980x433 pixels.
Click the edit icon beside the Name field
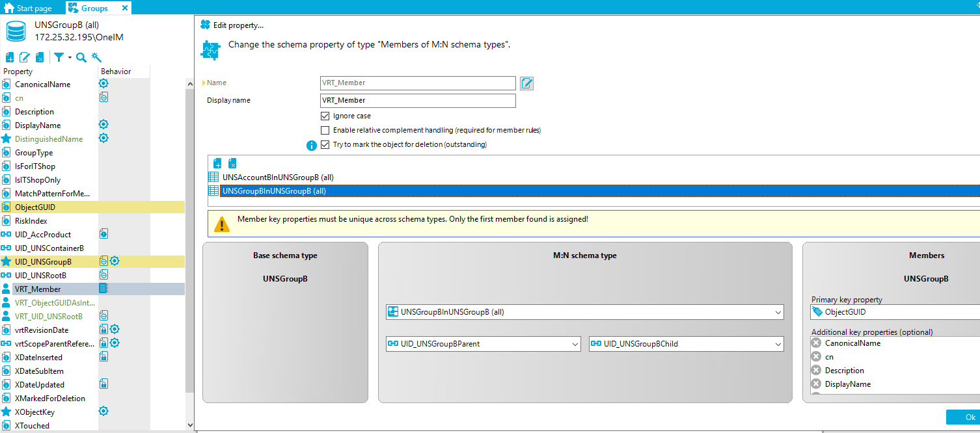pos(526,83)
